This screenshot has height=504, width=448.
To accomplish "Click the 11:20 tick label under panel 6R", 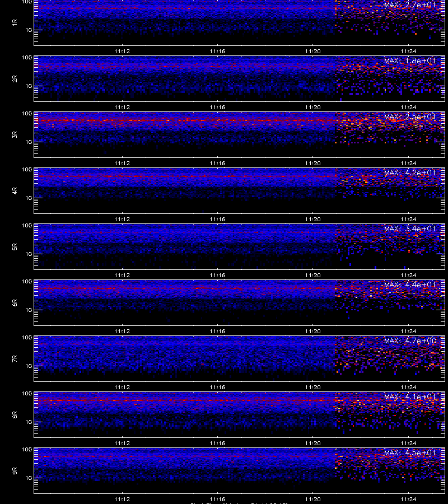I will click(312, 332).
